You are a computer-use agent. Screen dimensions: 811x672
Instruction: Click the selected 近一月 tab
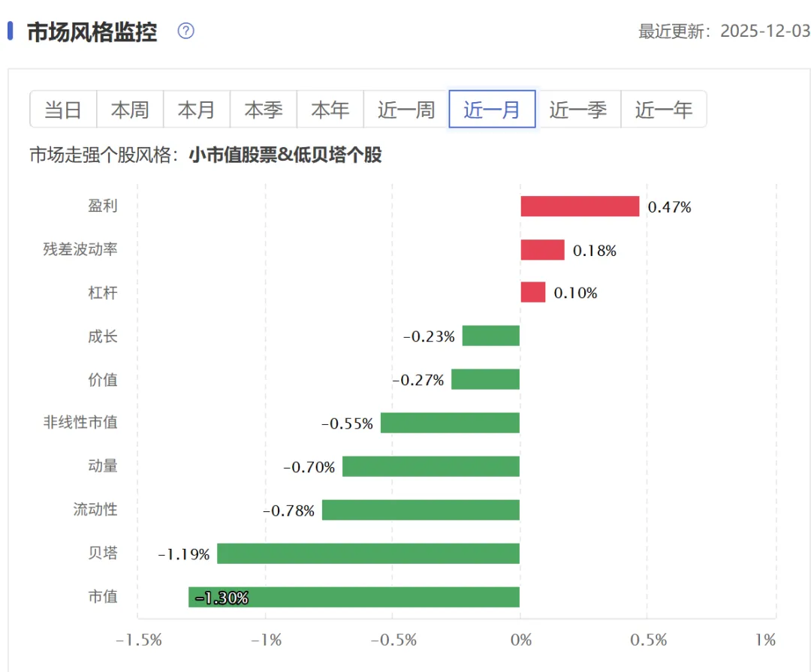tap(492, 109)
